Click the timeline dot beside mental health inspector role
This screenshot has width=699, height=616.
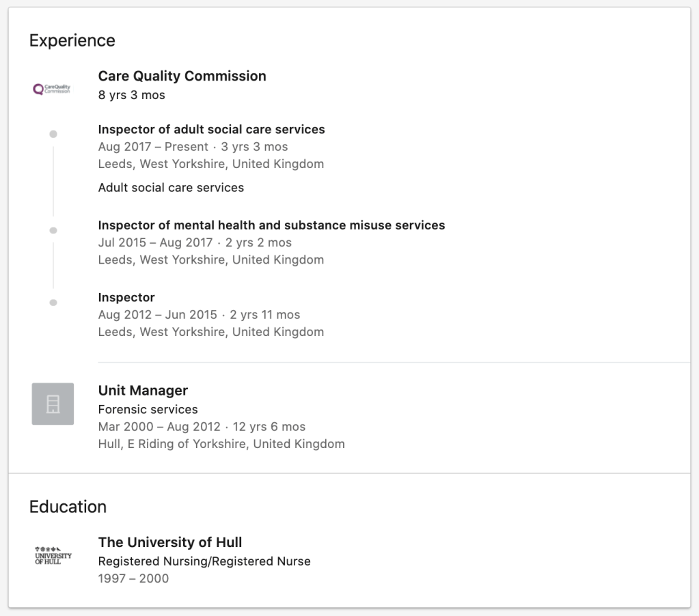(x=53, y=230)
